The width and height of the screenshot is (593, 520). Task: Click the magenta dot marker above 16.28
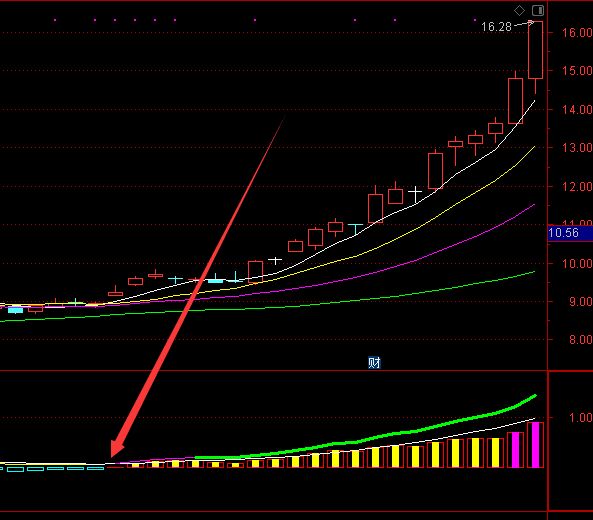[475, 20]
